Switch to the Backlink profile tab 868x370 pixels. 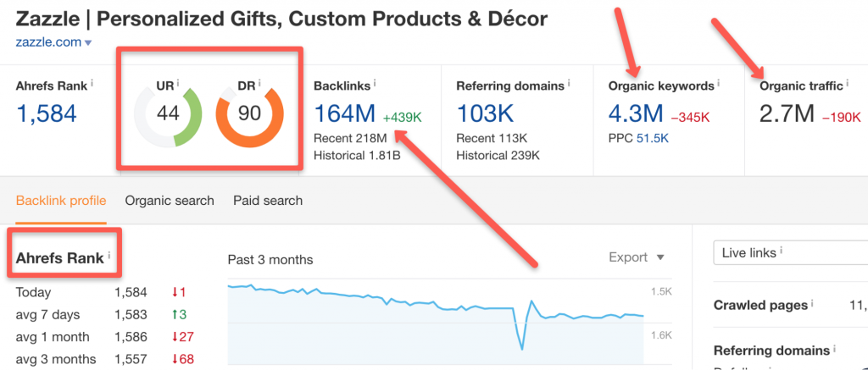point(61,201)
